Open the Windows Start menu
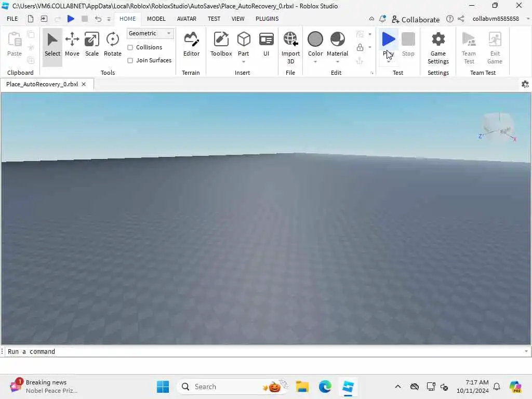The width and height of the screenshot is (532, 399). [x=163, y=387]
